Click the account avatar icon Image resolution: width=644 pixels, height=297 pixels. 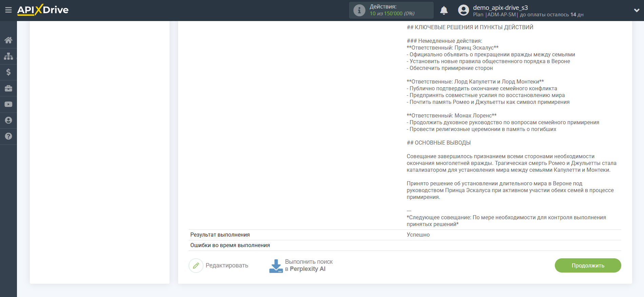point(463,10)
